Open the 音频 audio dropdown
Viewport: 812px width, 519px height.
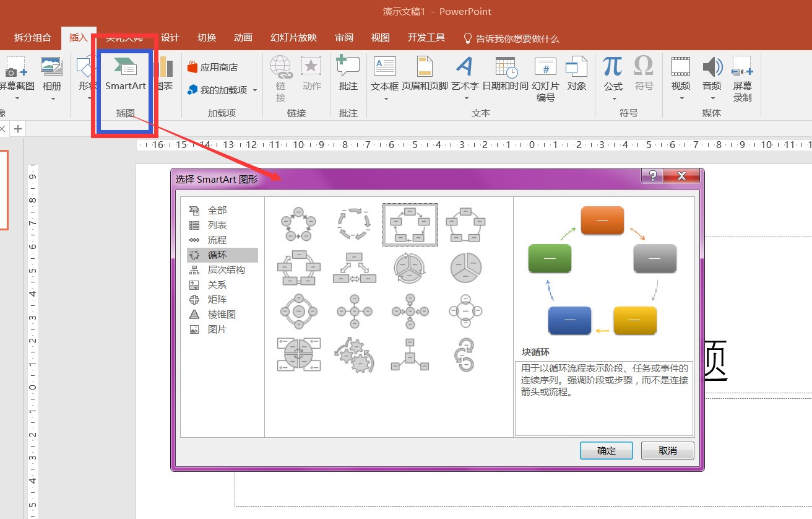(x=712, y=98)
